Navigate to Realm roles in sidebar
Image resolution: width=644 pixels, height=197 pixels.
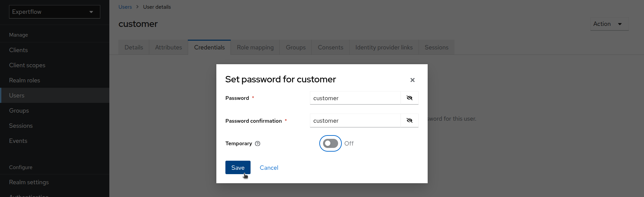pyautogui.click(x=24, y=80)
